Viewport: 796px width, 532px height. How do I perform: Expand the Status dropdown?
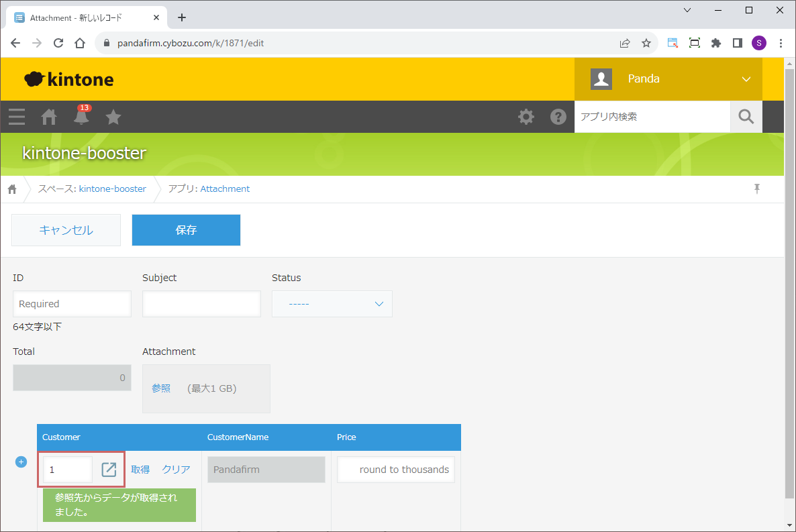click(332, 304)
